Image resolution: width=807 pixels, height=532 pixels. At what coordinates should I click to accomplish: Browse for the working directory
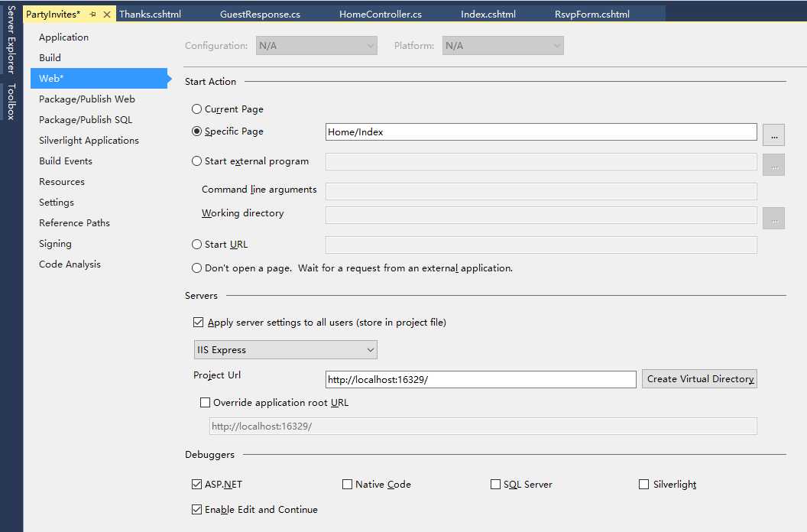point(773,219)
